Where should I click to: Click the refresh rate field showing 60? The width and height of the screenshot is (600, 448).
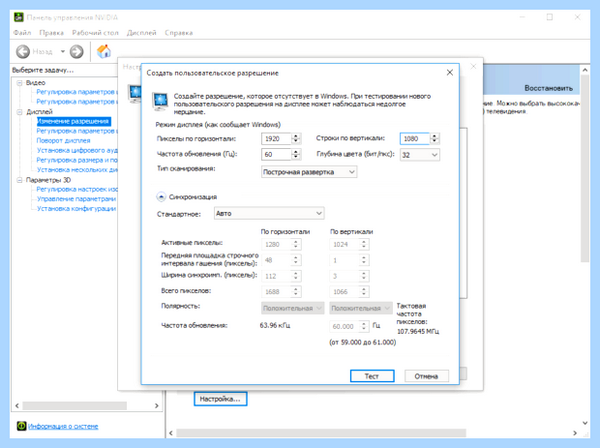pos(277,154)
